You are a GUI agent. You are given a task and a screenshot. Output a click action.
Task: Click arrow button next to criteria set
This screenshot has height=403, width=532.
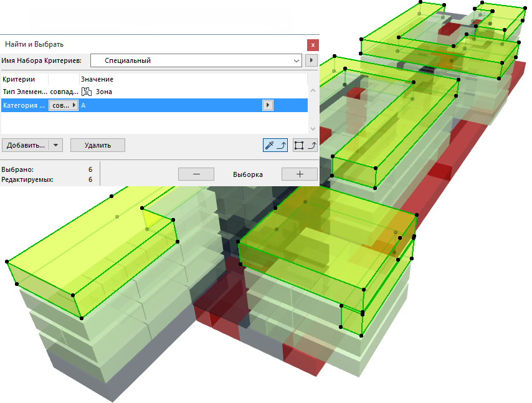point(311,60)
